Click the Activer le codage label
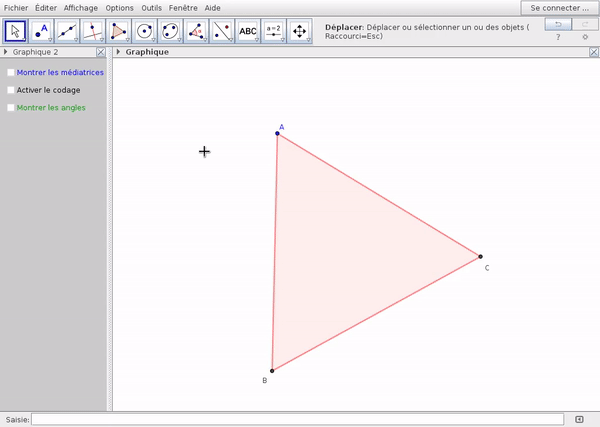This screenshot has height=427, width=600. point(48,90)
